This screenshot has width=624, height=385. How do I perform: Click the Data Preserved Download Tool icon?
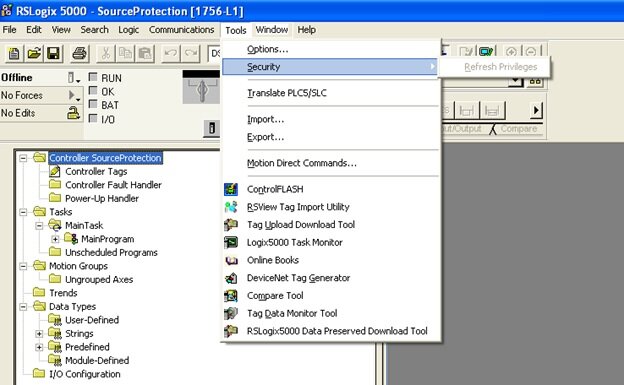(231, 331)
